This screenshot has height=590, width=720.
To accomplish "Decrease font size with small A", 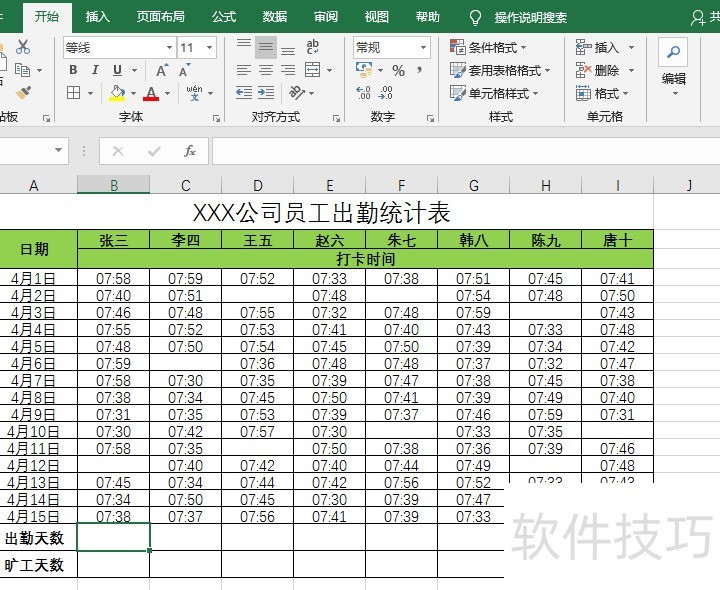I will point(184,70).
